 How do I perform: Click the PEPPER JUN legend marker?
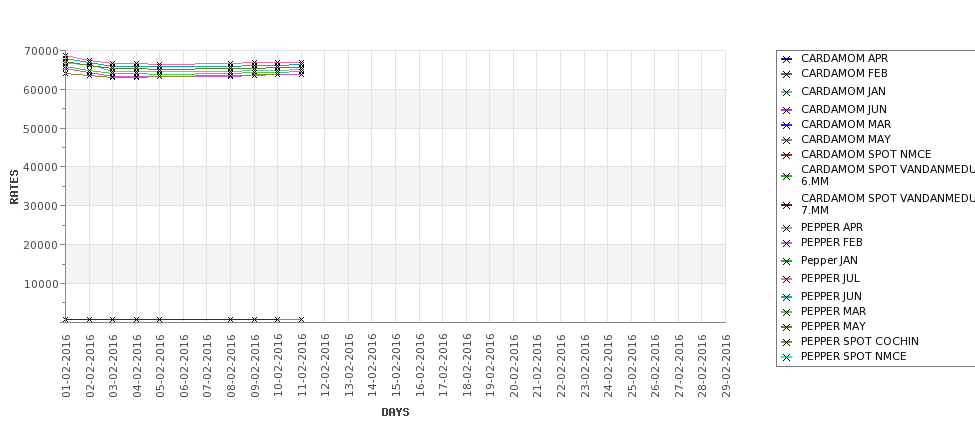point(786,297)
